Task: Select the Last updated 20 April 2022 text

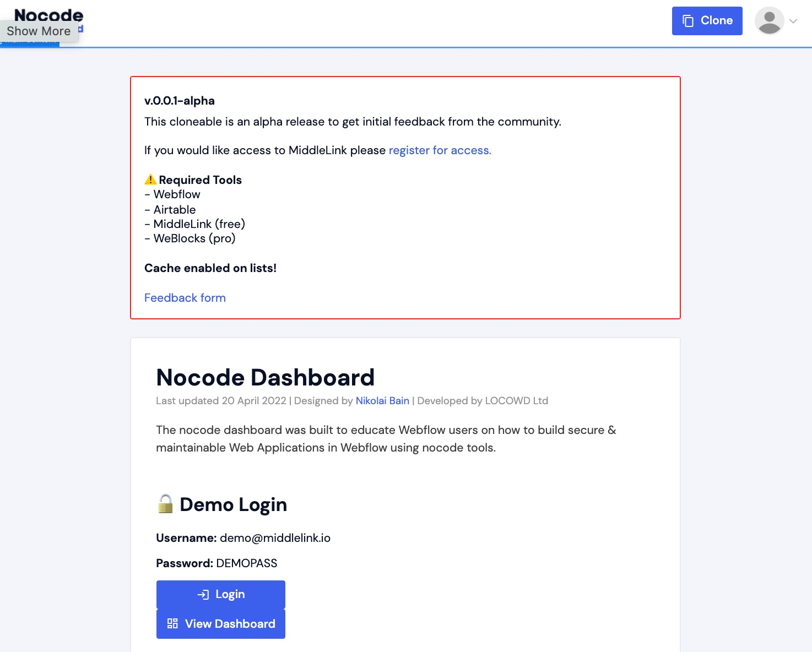Action: pos(221,401)
